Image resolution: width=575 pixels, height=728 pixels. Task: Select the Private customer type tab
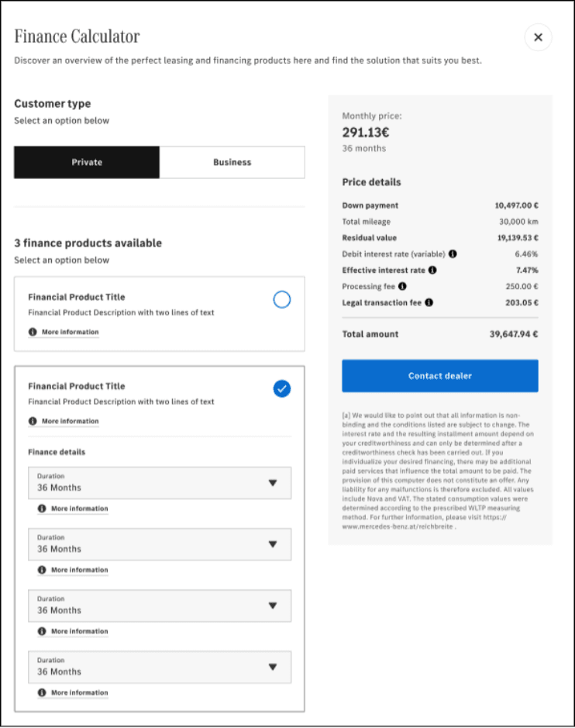point(87,163)
